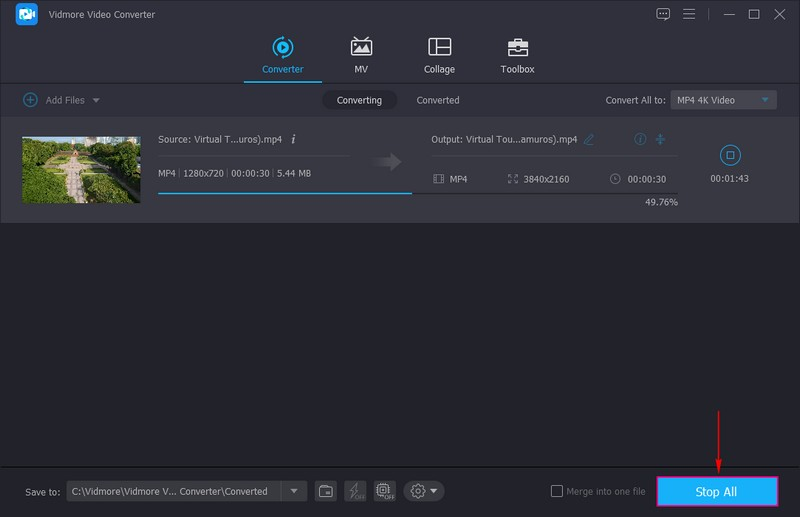Click the source file info icon
The width and height of the screenshot is (800, 517).
(x=293, y=139)
